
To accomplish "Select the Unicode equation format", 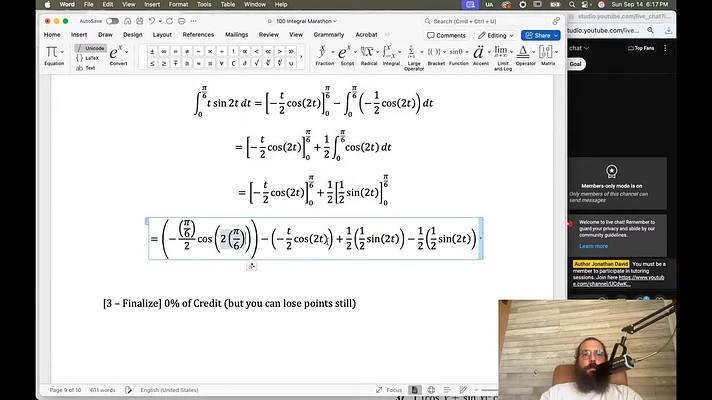I will tap(91, 47).
